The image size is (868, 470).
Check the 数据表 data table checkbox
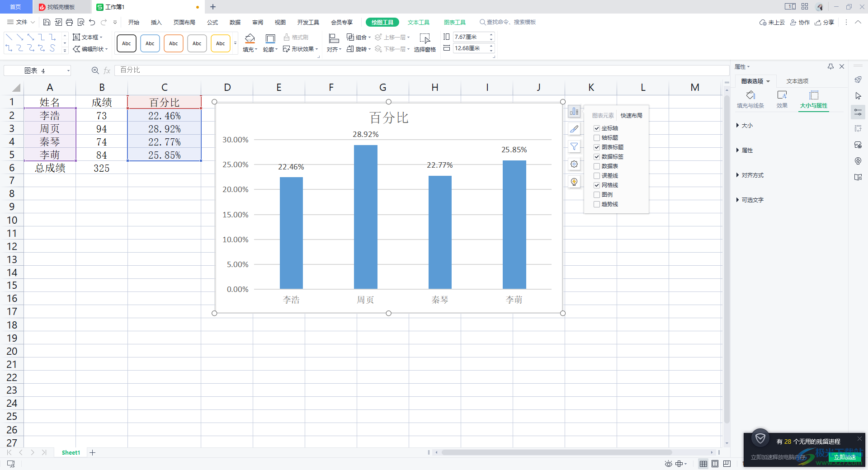click(597, 166)
